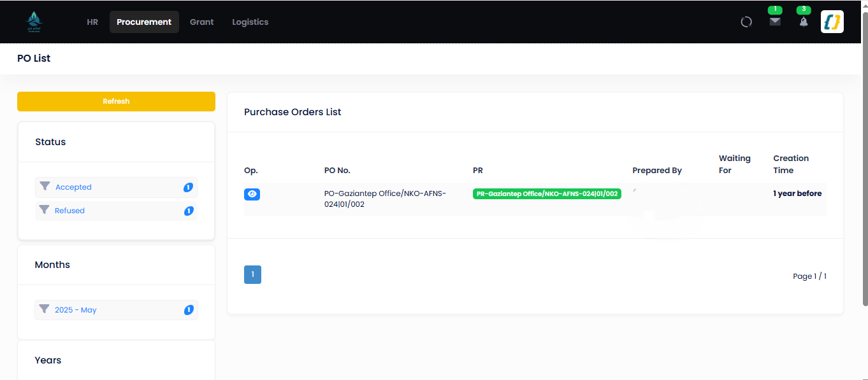Open the HR module tab
This screenshot has height=380, width=868.
[x=92, y=22]
